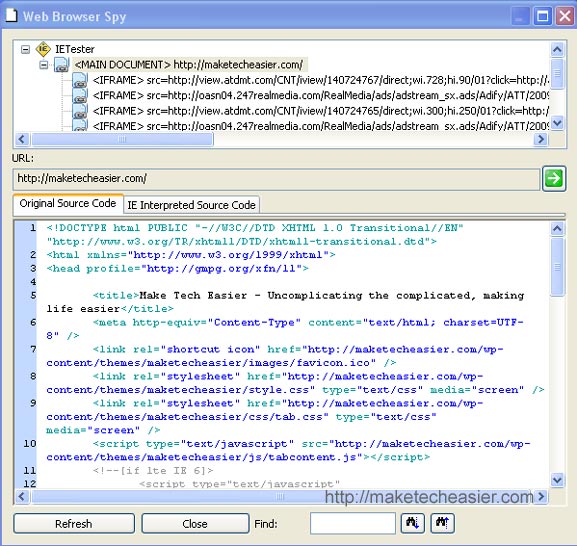Click source code vertical scrollbar thumb
The width and height of the screenshot is (577, 546).
[557, 267]
